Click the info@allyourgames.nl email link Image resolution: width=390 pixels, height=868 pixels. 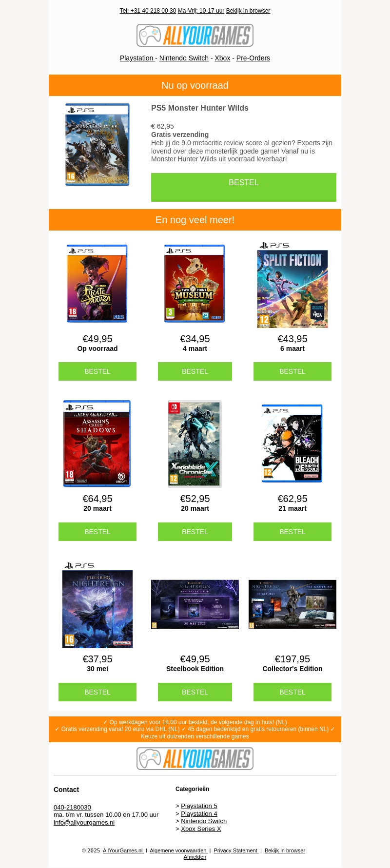(84, 822)
